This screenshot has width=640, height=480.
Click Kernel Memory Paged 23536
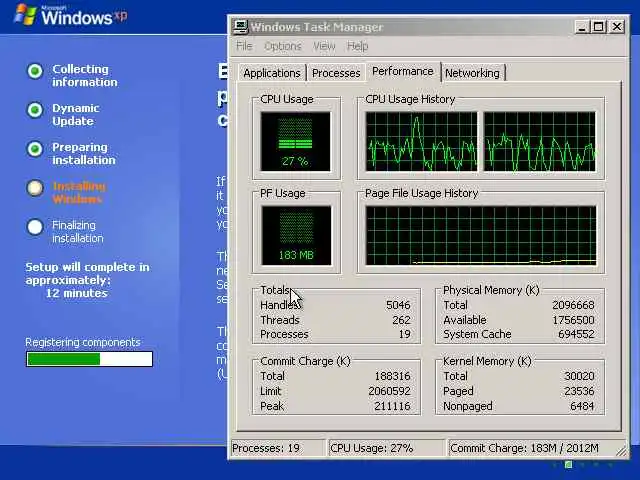tap(579, 391)
